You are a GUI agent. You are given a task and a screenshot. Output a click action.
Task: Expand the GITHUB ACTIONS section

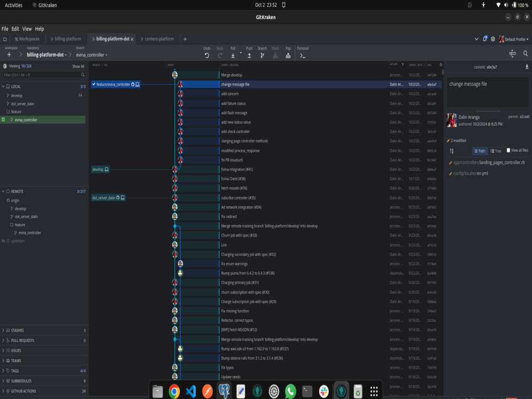tap(3, 391)
